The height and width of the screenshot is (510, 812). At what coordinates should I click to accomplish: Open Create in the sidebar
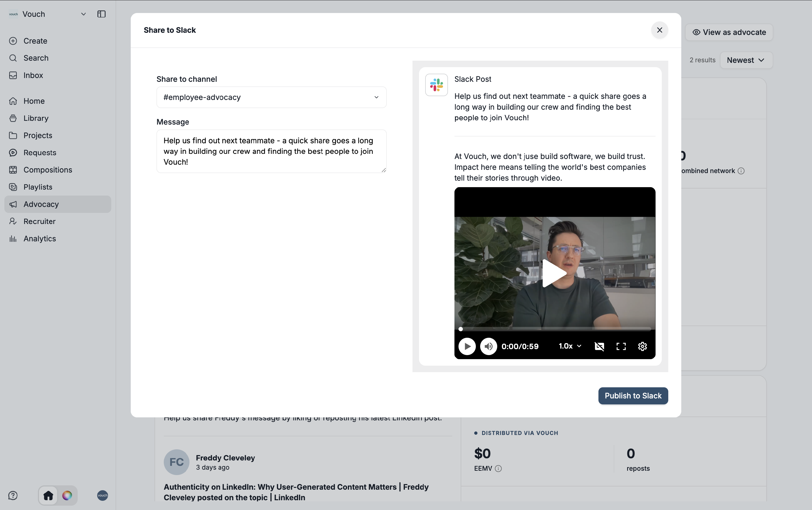tap(58, 41)
